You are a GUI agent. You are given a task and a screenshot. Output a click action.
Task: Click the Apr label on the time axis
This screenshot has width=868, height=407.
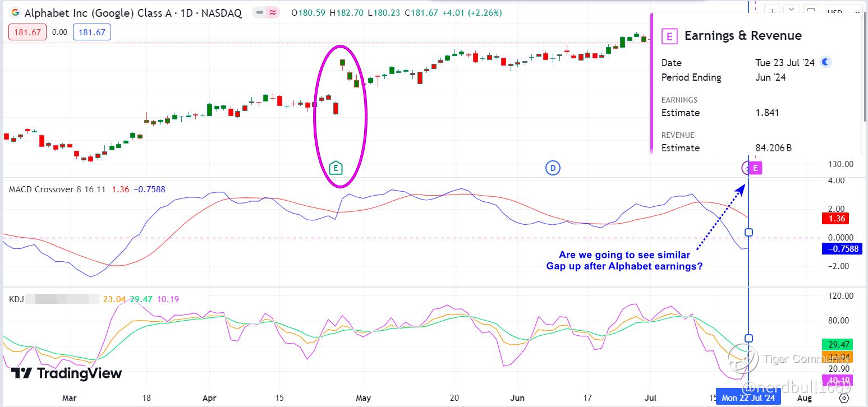[x=209, y=398]
